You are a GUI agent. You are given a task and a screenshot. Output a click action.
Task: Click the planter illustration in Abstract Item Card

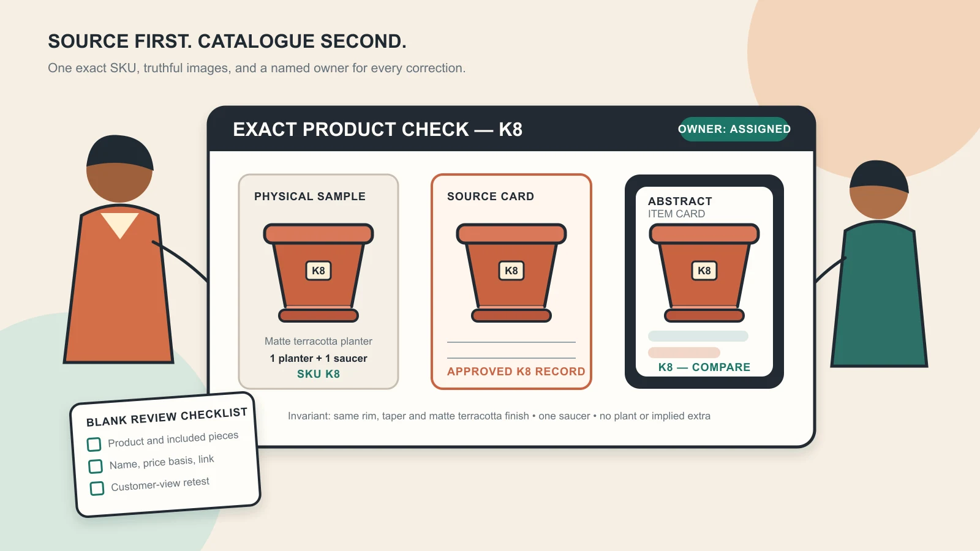coord(704,273)
